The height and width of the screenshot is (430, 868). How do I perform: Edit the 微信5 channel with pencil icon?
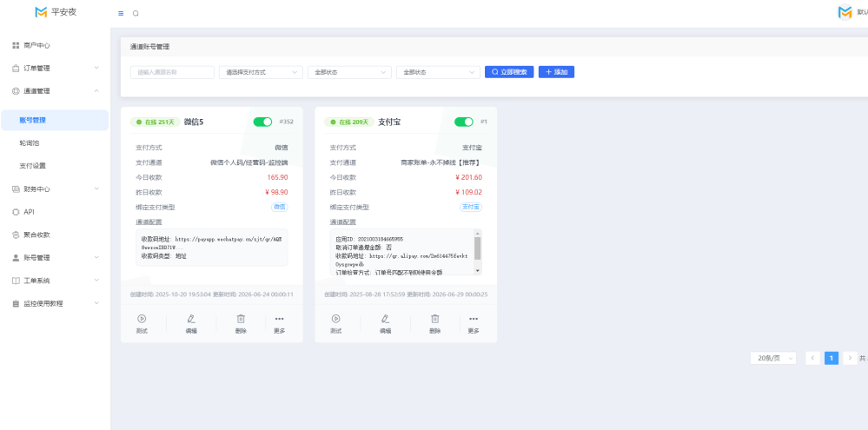point(191,319)
